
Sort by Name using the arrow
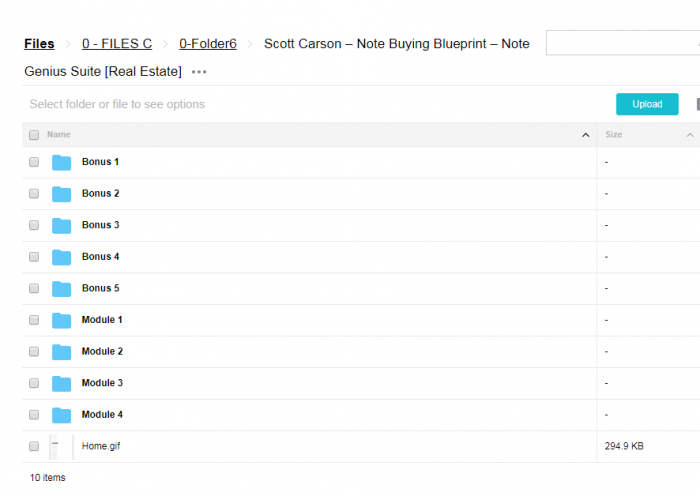pos(586,135)
